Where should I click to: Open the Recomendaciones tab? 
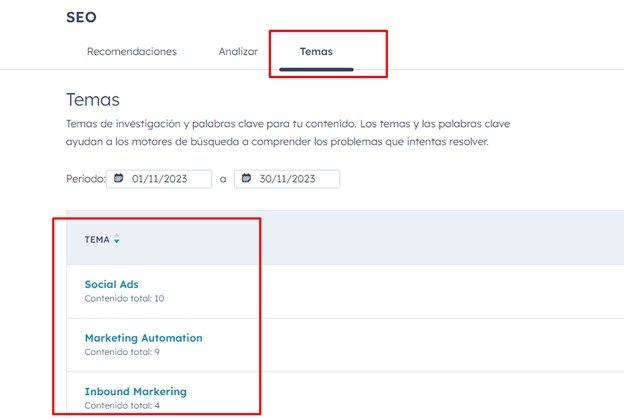(132, 51)
